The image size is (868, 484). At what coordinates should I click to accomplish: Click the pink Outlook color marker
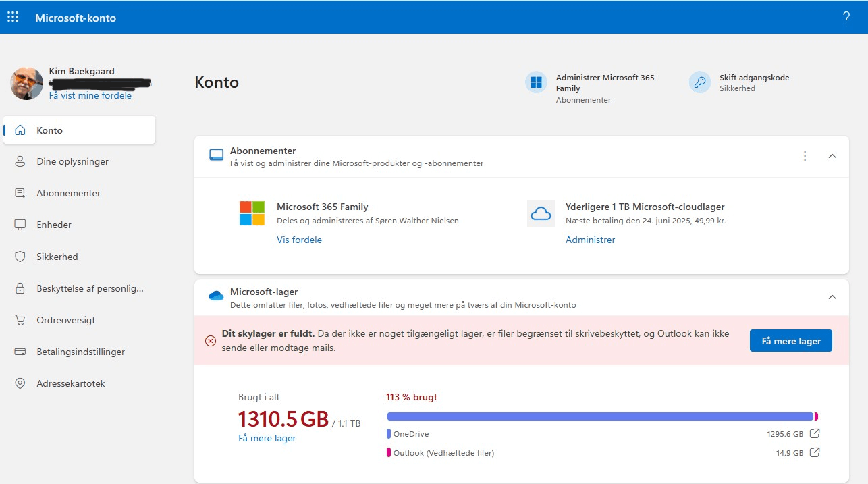[389, 452]
